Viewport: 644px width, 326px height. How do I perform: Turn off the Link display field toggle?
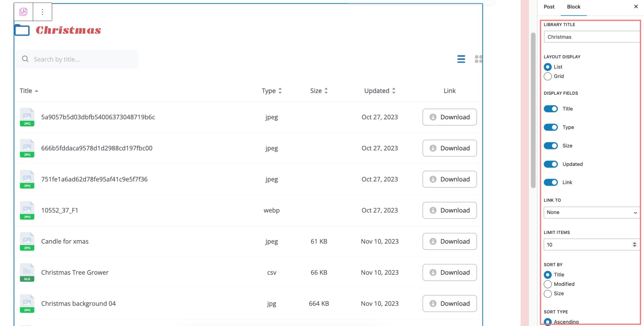(x=551, y=182)
